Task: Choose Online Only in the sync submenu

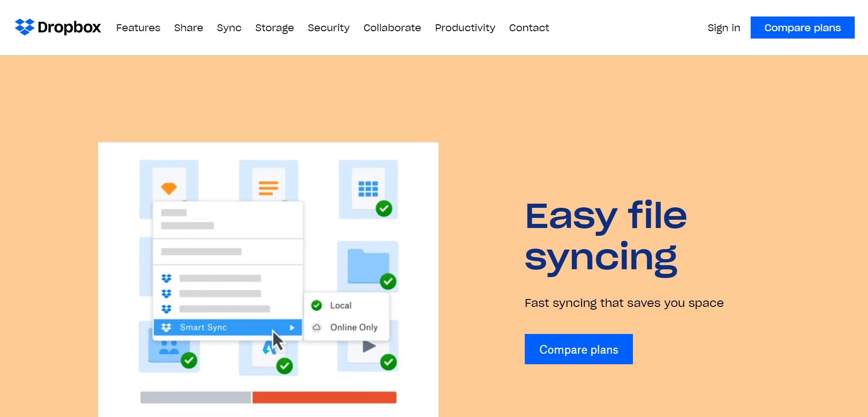Action: point(346,327)
